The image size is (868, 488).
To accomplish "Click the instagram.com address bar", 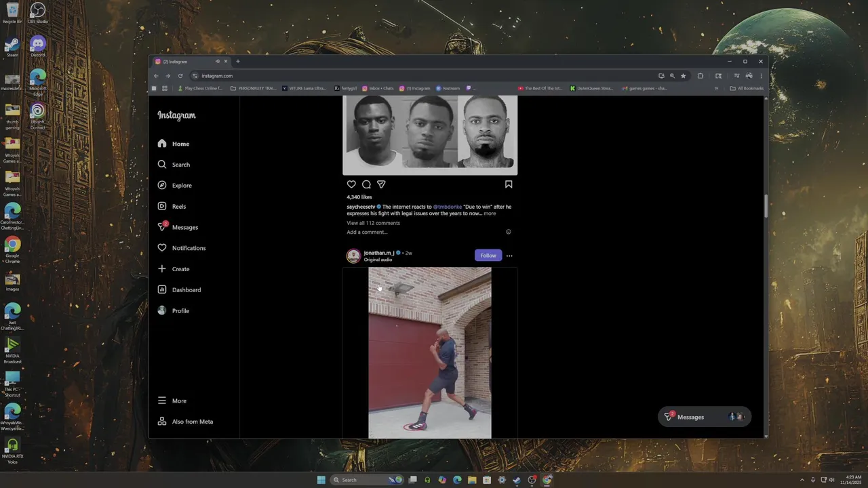I will pyautogui.click(x=420, y=76).
